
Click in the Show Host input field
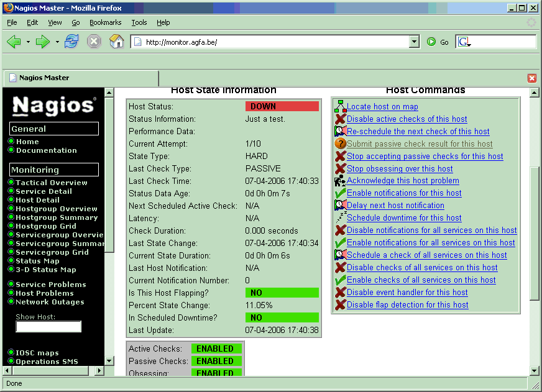point(48,326)
